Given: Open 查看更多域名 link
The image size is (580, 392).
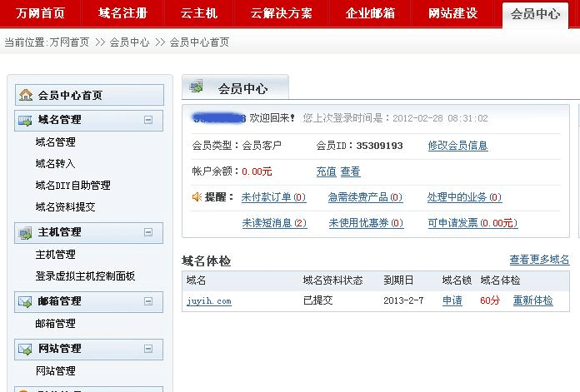Looking at the screenshot, I should pyautogui.click(x=539, y=261).
